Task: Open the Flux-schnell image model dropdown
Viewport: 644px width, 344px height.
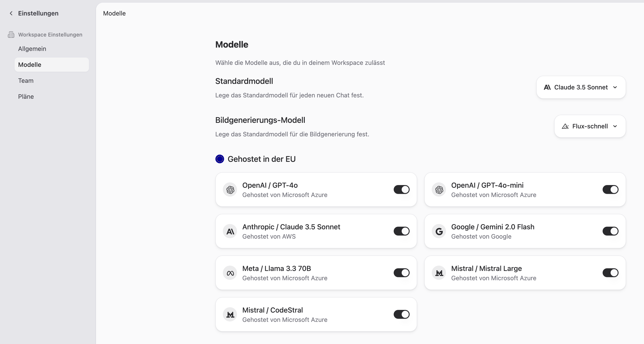Action: [590, 126]
